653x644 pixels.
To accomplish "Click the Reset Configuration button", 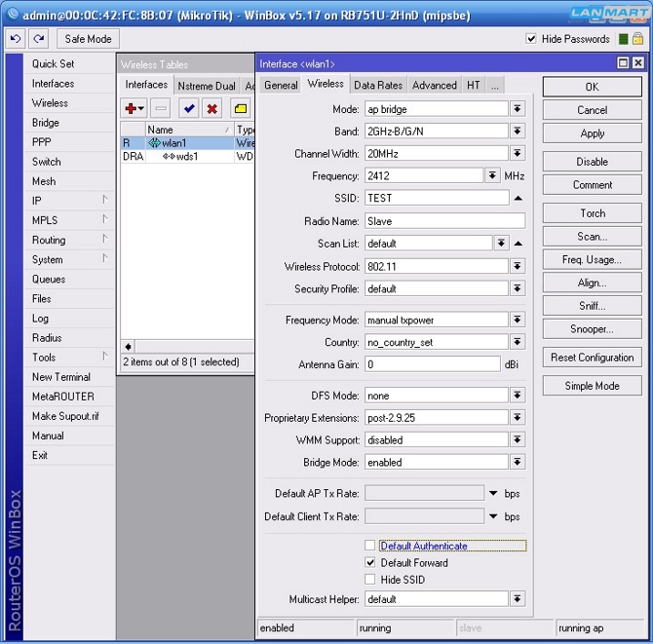I will point(592,358).
